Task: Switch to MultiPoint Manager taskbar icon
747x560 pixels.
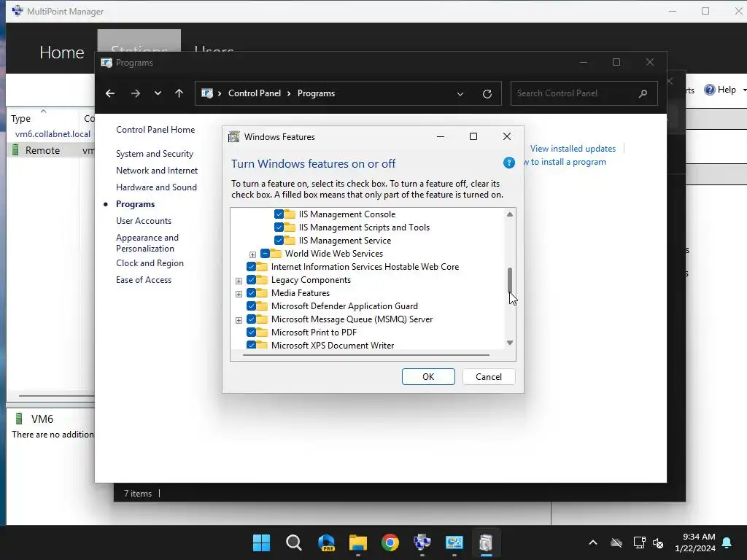Action: pyautogui.click(x=422, y=542)
